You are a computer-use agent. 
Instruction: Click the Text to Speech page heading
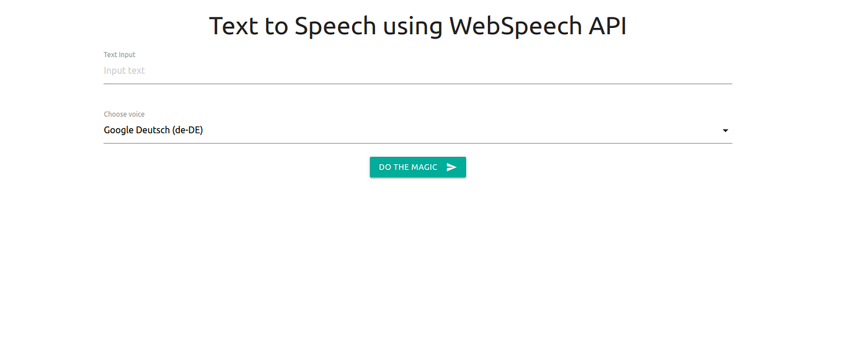tap(418, 26)
